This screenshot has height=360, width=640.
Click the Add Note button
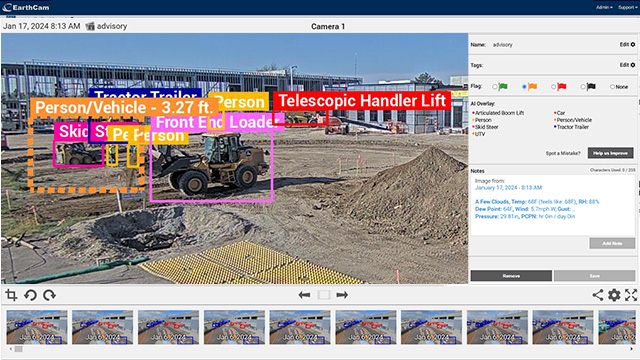pyautogui.click(x=612, y=243)
